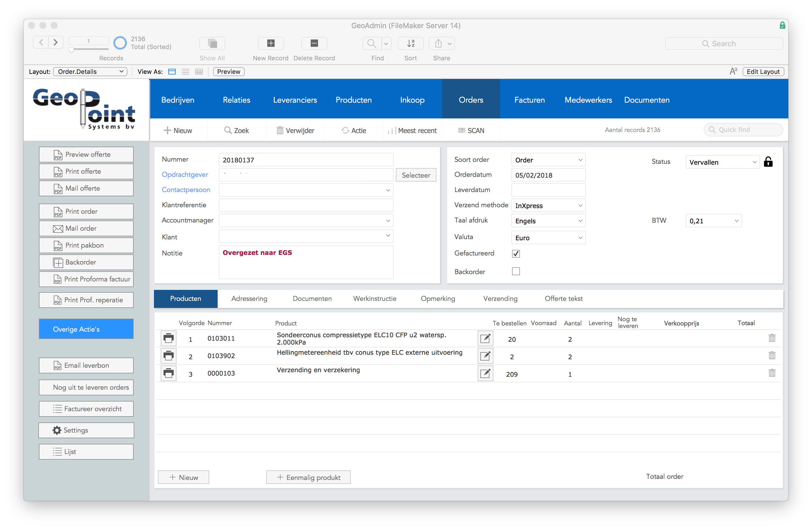Delete product line 0000103 trash icon
The width and height of the screenshot is (812, 529).
772,373
